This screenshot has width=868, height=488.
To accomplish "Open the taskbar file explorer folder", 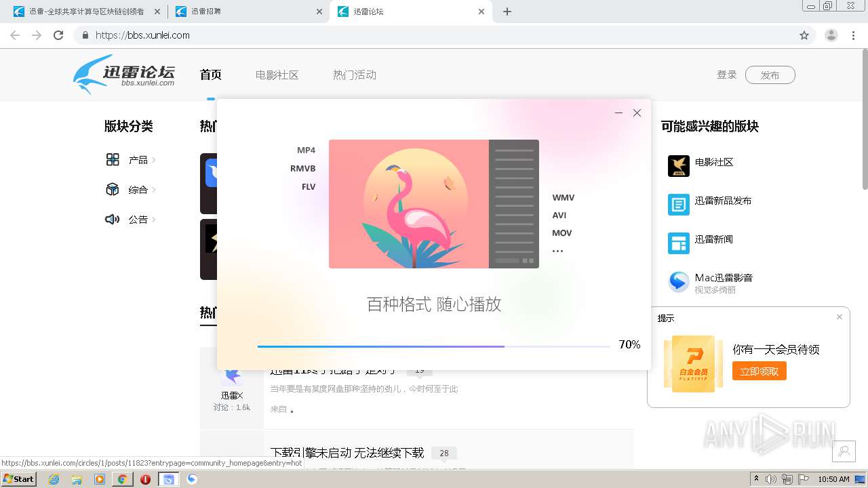I will click(77, 479).
